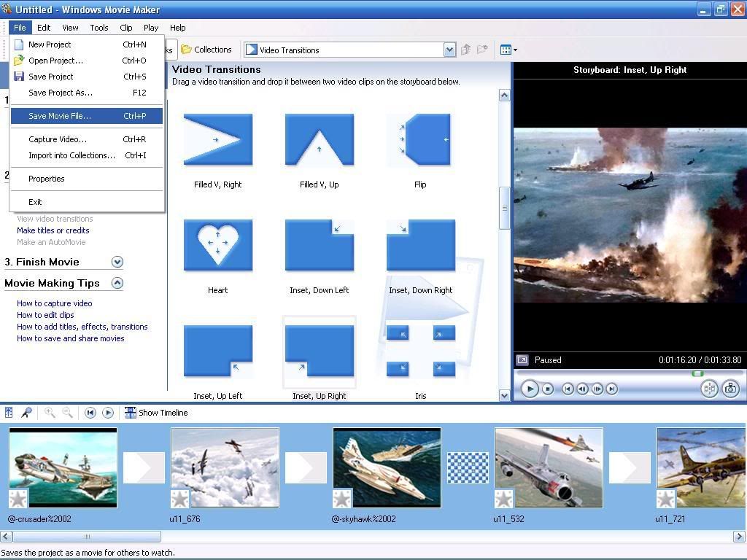747x560 pixels.
Task: Open the Tools menu
Action: (99, 28)
